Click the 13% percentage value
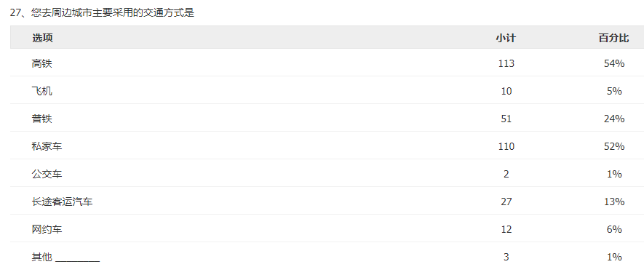The width and height of the screenshot is (644, 267). (614, 202)
